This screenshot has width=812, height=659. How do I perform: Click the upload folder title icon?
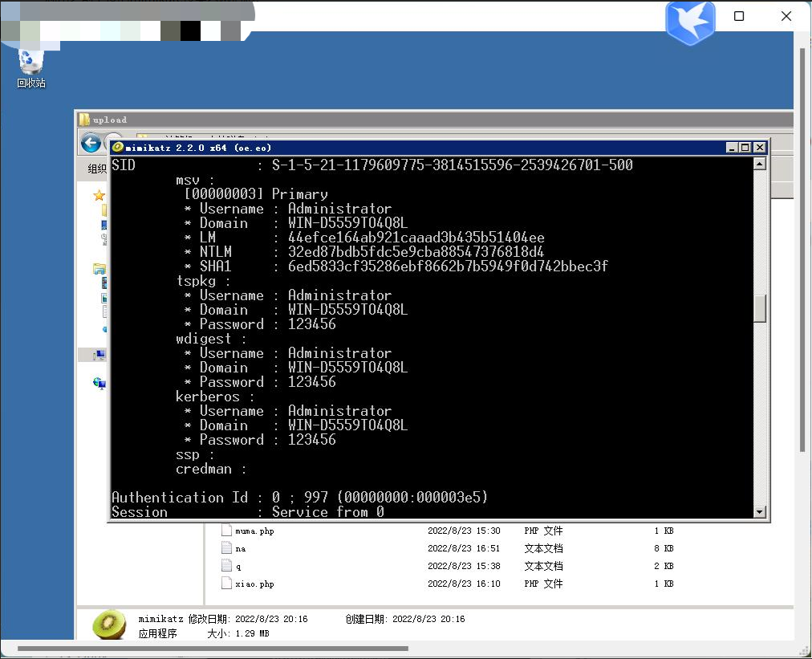(x=84, y=120)
